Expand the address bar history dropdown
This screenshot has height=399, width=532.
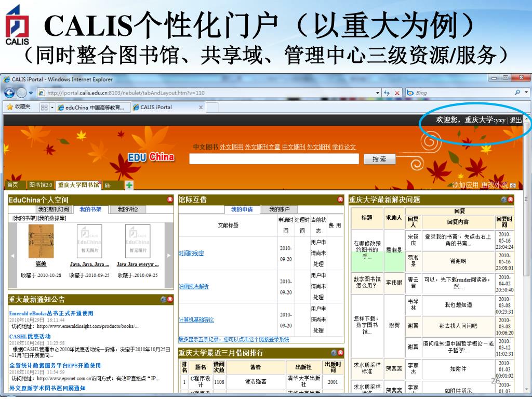[x=378, y=92]
